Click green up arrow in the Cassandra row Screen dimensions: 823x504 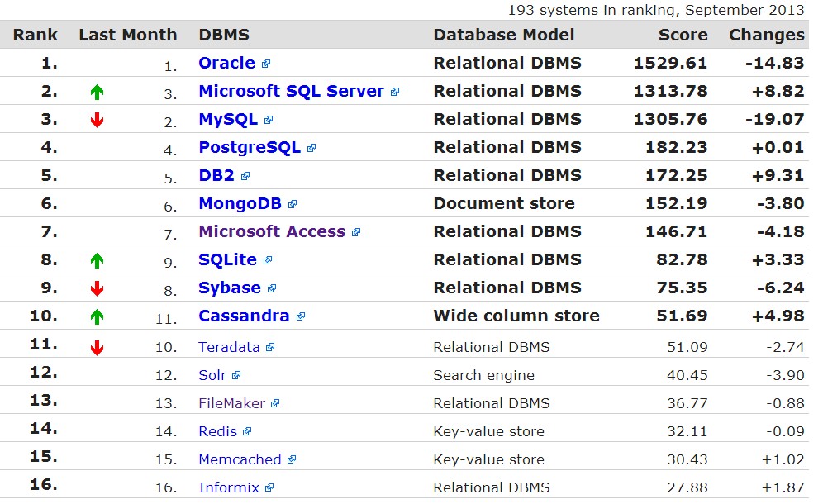[x=97, y=316]
